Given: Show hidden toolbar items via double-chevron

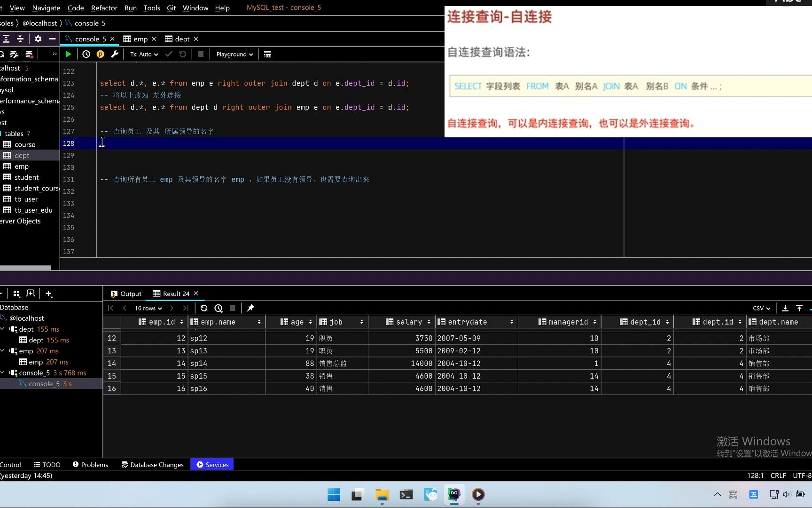Looking at the screenshot, I should [55, 54].
